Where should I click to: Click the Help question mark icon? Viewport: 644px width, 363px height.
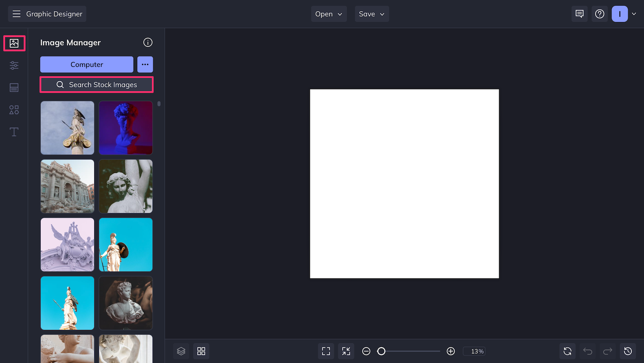(600, 14)
